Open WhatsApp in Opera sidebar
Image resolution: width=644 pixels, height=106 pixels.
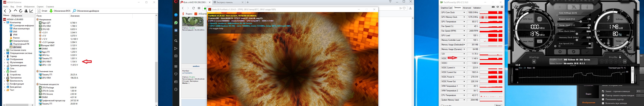[x=176, y=22]
